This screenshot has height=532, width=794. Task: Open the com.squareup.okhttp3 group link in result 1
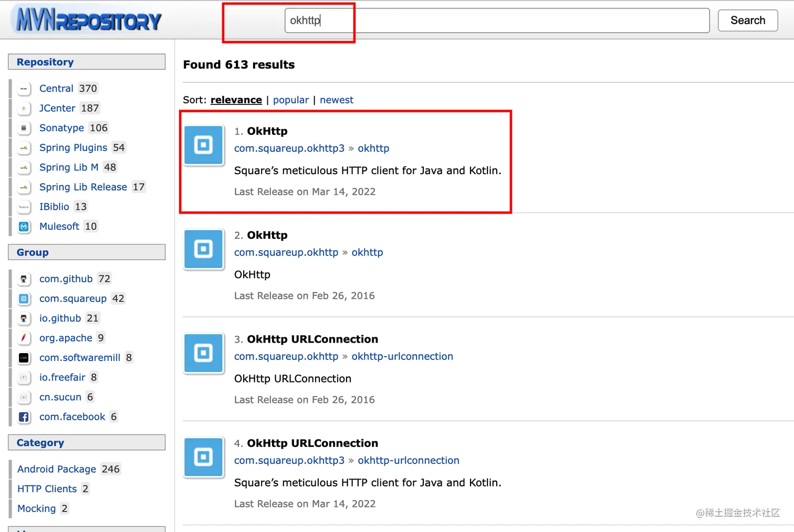[x=289, y=148]
